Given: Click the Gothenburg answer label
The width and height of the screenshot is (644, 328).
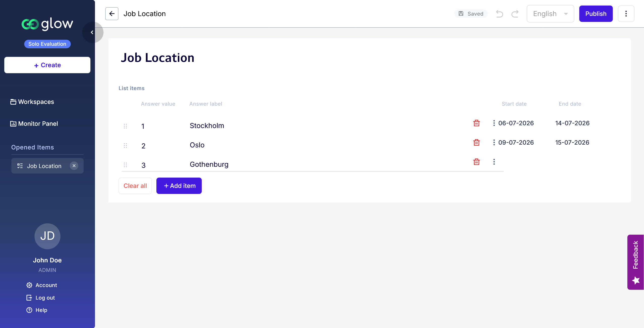Looking at the screenshot, I should (x=209, y=165).
